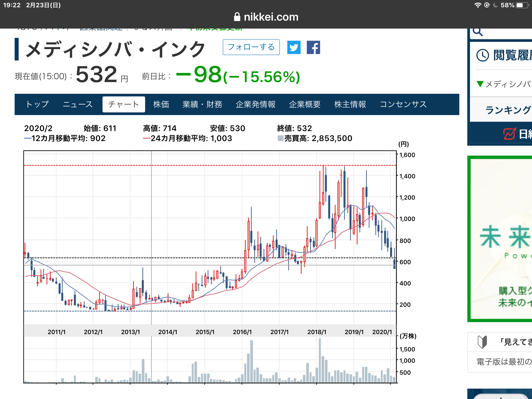Open the トップ tab
Image resolution: width=532 pixels, height=399 pixels.
37,104
